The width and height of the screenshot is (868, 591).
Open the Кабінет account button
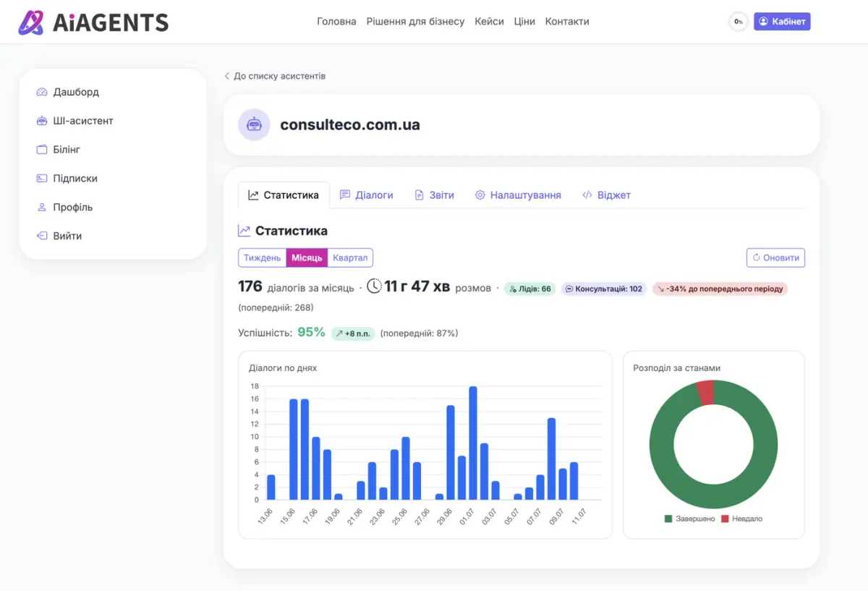pos(782,22)
